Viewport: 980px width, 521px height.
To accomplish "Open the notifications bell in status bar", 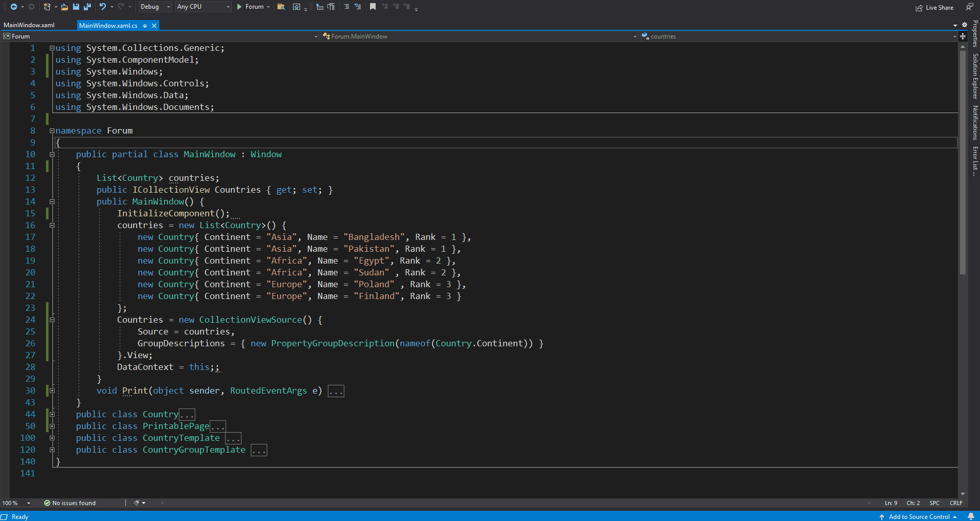I will [x=971, y=516].
